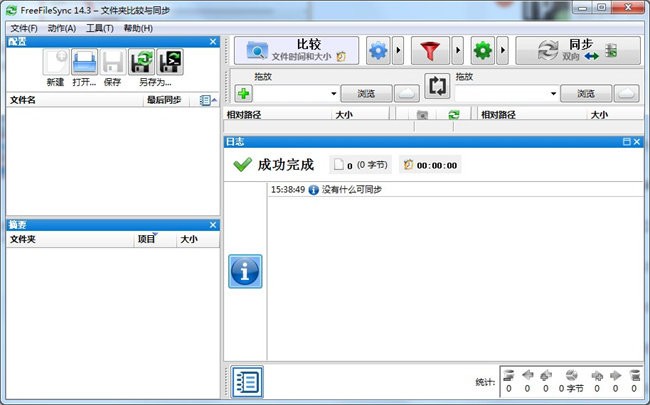The width and height of the screenshot is (650, 405).
Task: Click the 成功完成 status text
Action: pyautogui.click(x=286, y=165)
